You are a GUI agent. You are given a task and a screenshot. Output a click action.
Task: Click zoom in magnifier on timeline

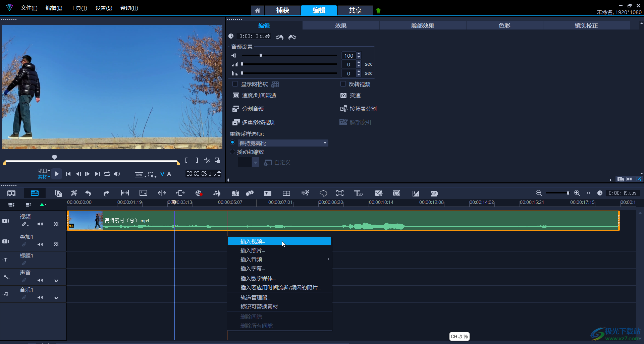click(577, 193)
